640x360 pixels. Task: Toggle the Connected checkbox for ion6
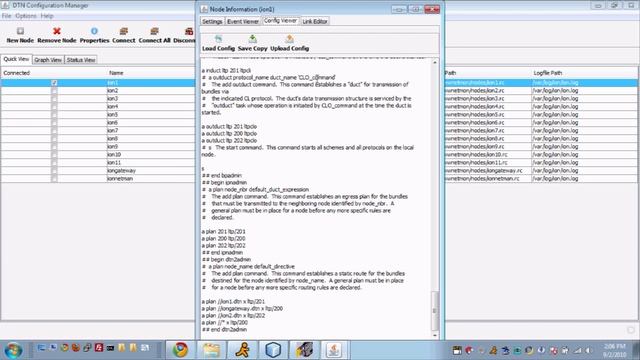click(x=54, y=122)
